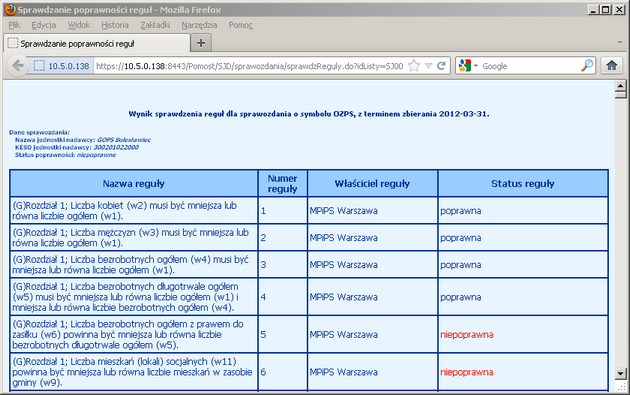
Task: Click the heading Wynik sprawdzenia reguł
Action: tap(309, 114)
